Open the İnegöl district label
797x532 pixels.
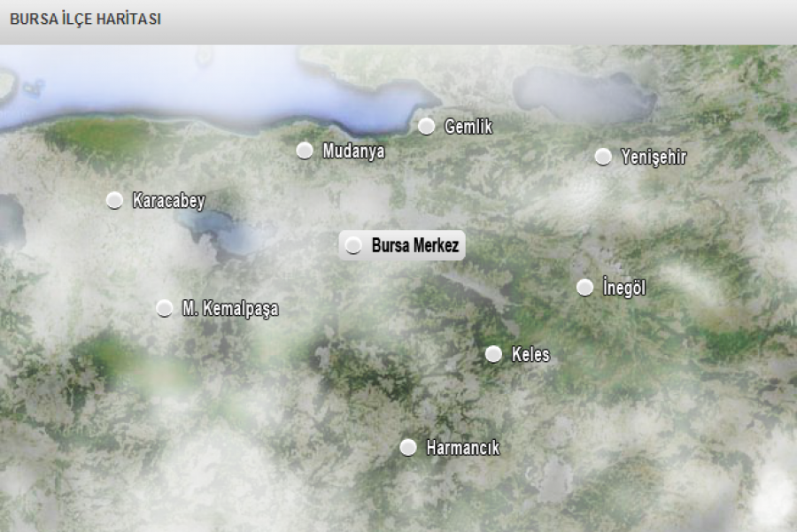coord(624,287)
